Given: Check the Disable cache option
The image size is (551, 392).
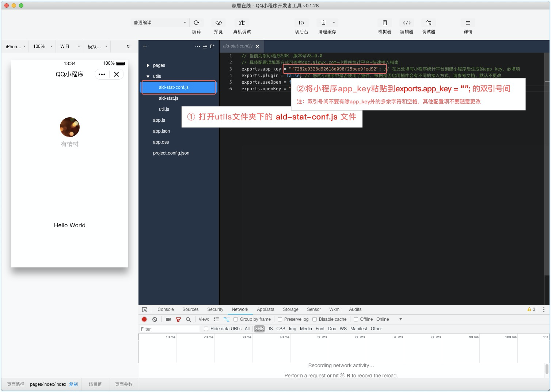Looking at the screenshot, I should point(315,319).
